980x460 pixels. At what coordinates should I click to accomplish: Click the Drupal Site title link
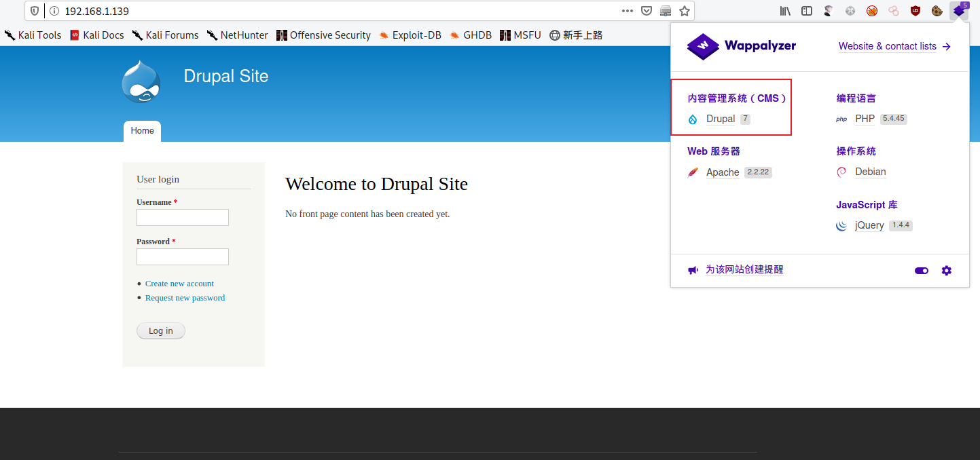coord(226,76)
